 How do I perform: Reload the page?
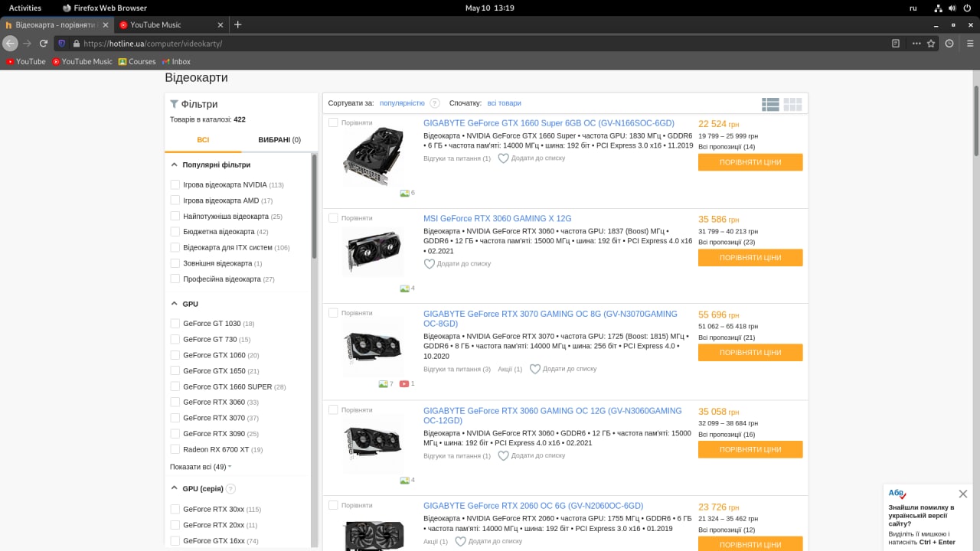[44, 44]
